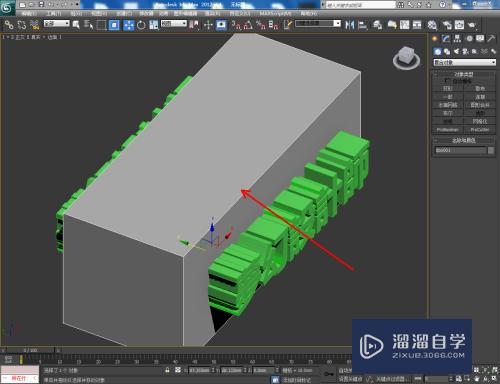Screen dimensions: 500x384
Task: Select the Bind to Space Warp tool
Action: (x=34, y=25)
